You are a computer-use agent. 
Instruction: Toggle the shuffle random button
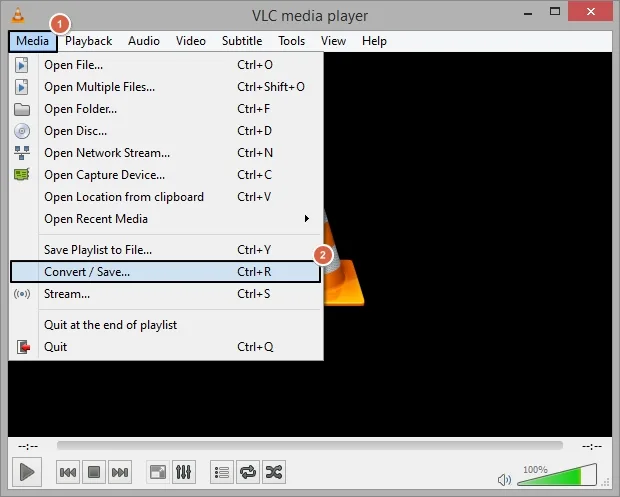[274, 472]
